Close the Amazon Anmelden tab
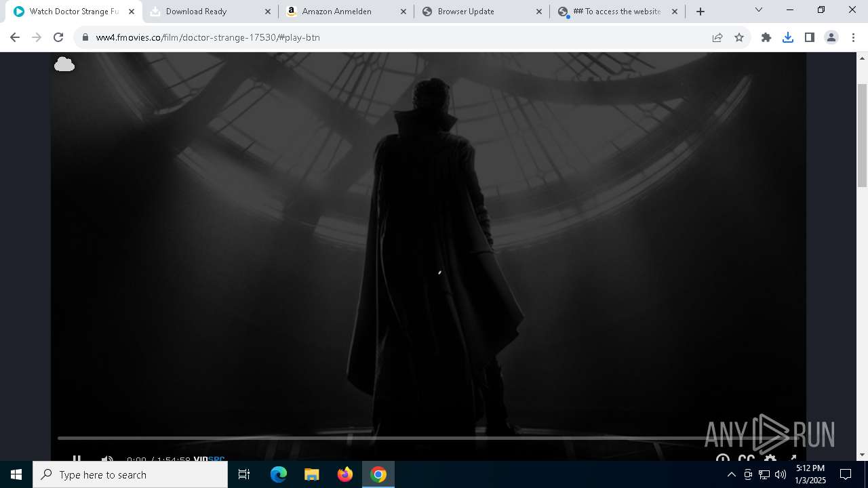Viewport: 868px width, 488px height. pyautogui.click(x=403, y=12)
